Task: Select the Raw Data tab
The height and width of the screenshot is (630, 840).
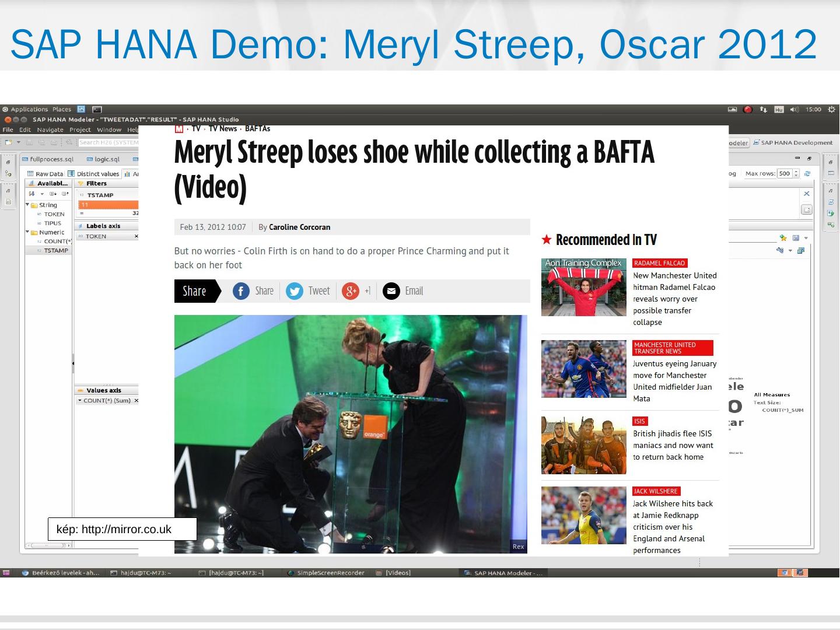Action: [45, 174]
